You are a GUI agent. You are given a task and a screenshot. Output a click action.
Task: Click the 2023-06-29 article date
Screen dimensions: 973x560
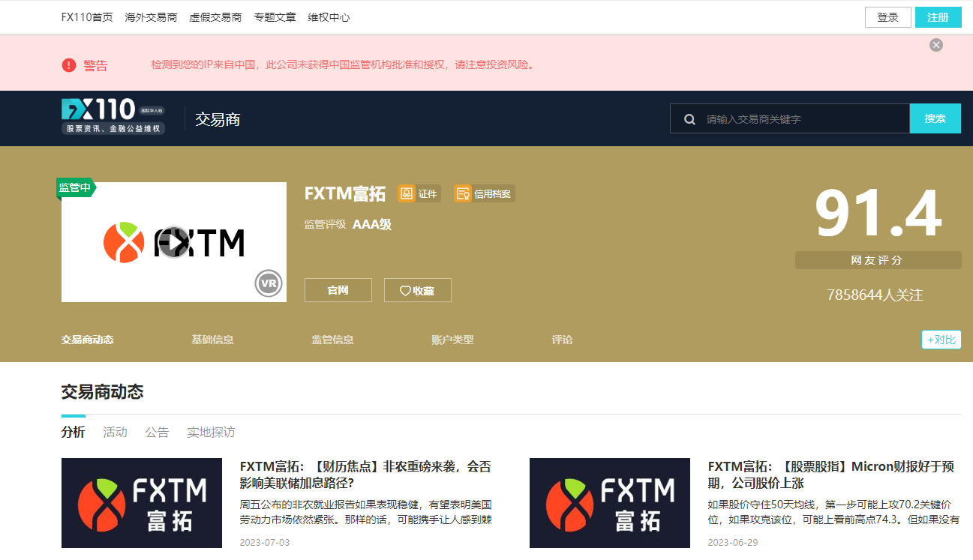click(x=733, y=542)
